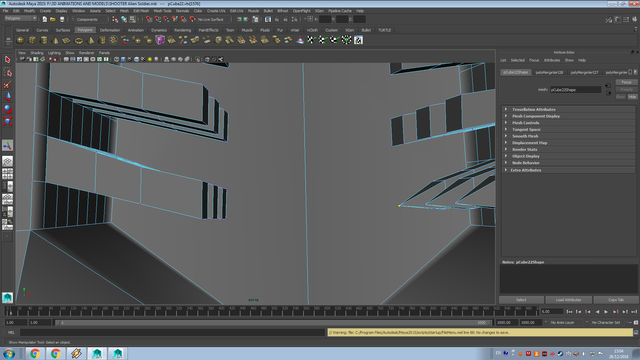Select the Selection arrow tool
Screen dimensions: 640x360
7,60
